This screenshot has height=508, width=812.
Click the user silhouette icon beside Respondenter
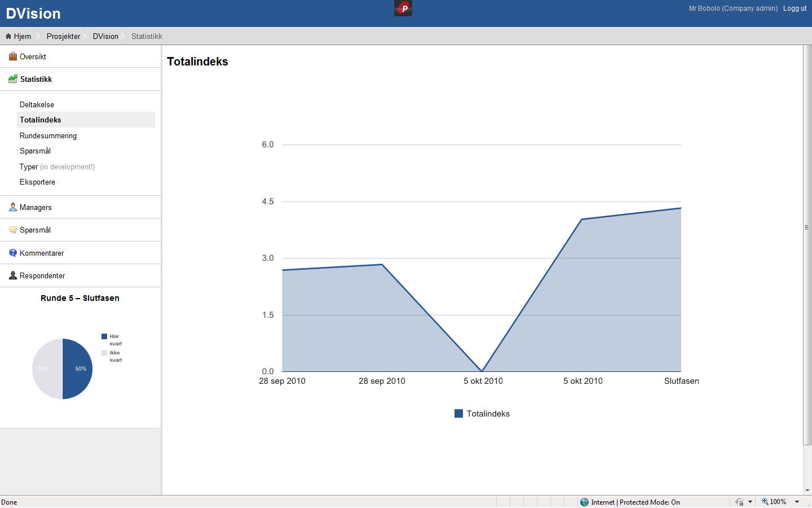click(x=13, y=275)
